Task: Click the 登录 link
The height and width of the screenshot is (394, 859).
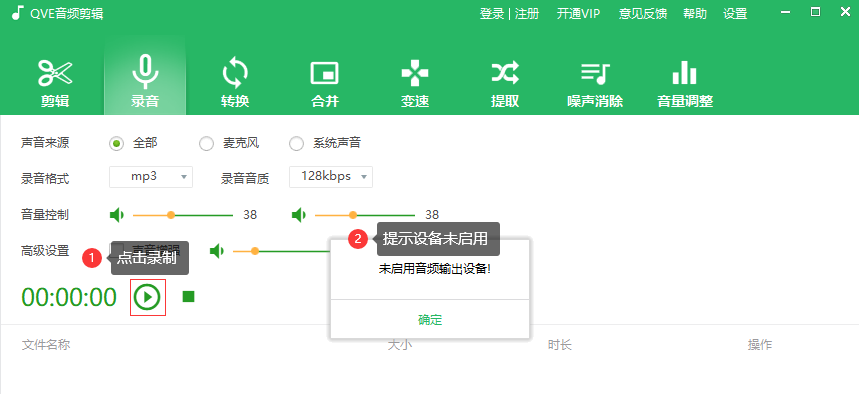Action: (492, 14)
